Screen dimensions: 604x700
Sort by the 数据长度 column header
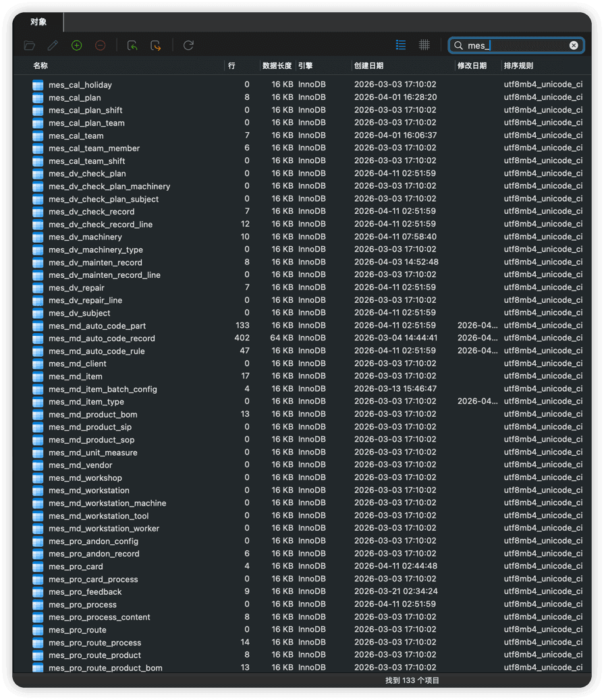click(x=277, y=65)
